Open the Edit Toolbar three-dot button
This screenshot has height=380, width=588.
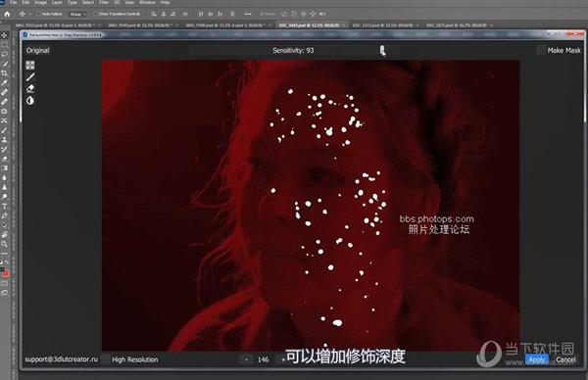tap(5, 254)
